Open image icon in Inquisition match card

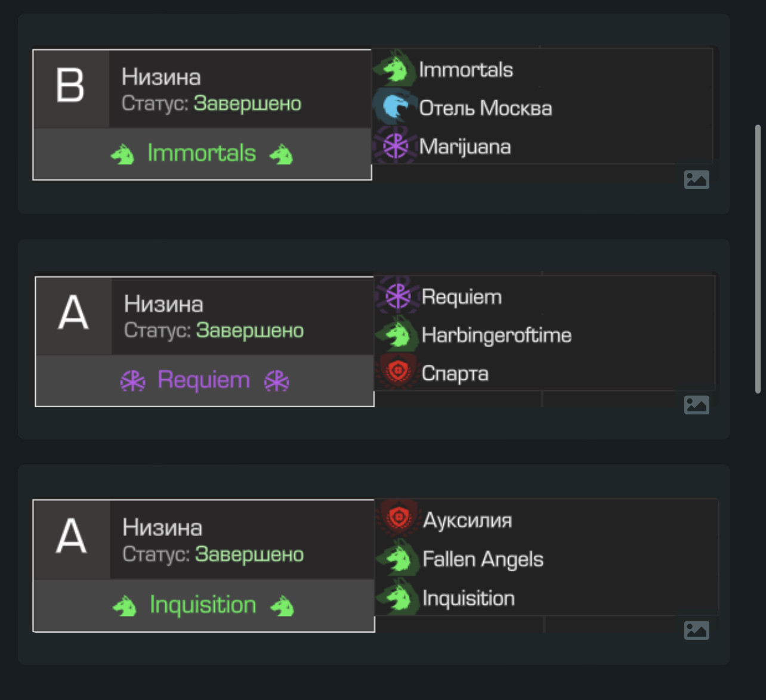coord(696,630)
